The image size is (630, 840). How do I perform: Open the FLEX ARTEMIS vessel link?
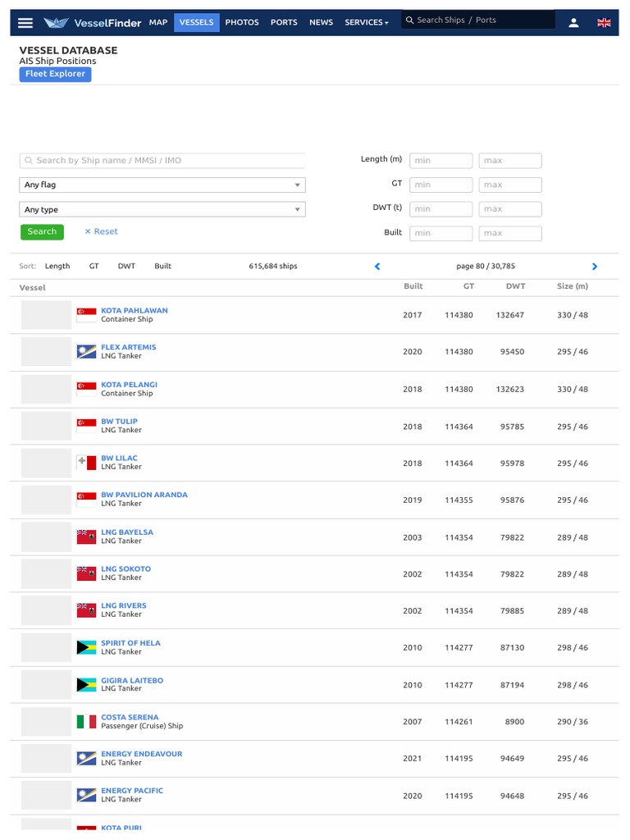129,347
